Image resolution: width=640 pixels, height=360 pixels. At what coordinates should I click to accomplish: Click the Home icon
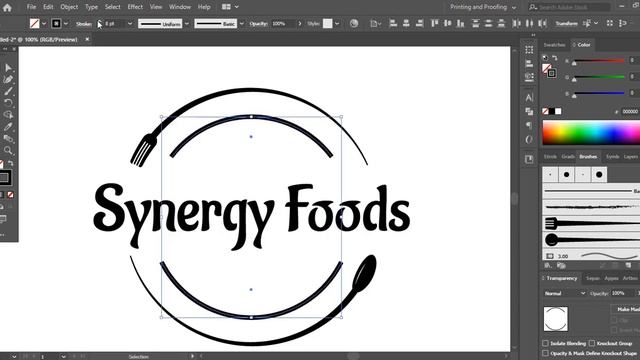tap(7, 7)
